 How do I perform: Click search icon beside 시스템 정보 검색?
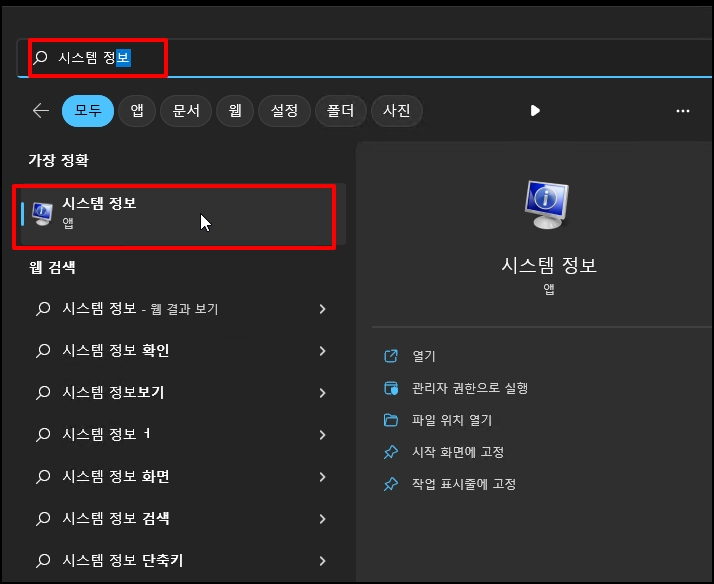click(x=43, y=518)
